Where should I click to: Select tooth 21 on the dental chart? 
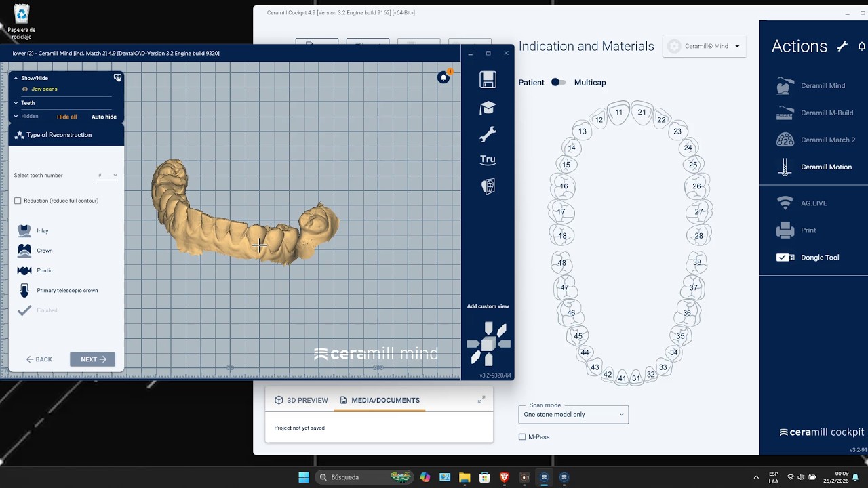pyautogui.click(x=642, y=113)
